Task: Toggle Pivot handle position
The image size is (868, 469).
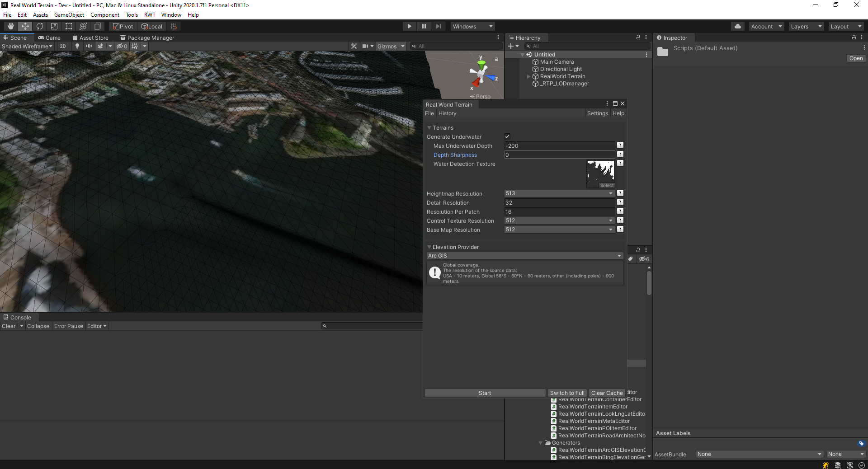Action: click(123, 26)
